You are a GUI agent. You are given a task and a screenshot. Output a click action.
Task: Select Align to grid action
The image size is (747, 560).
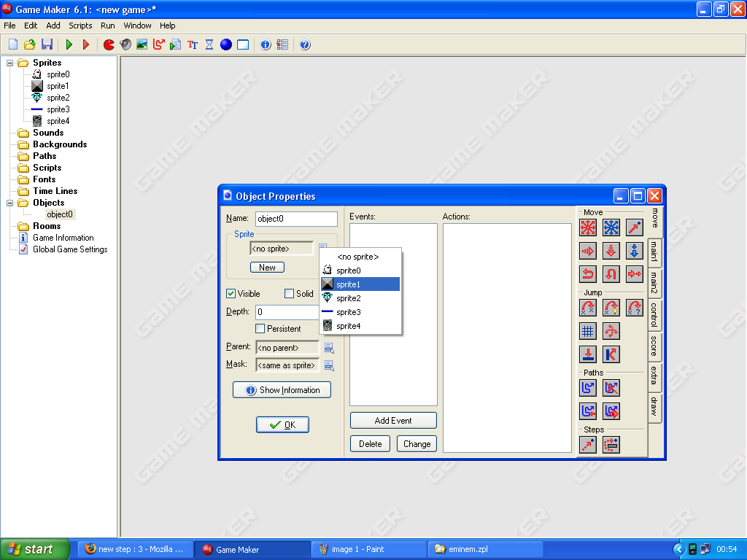click(588, 331)
